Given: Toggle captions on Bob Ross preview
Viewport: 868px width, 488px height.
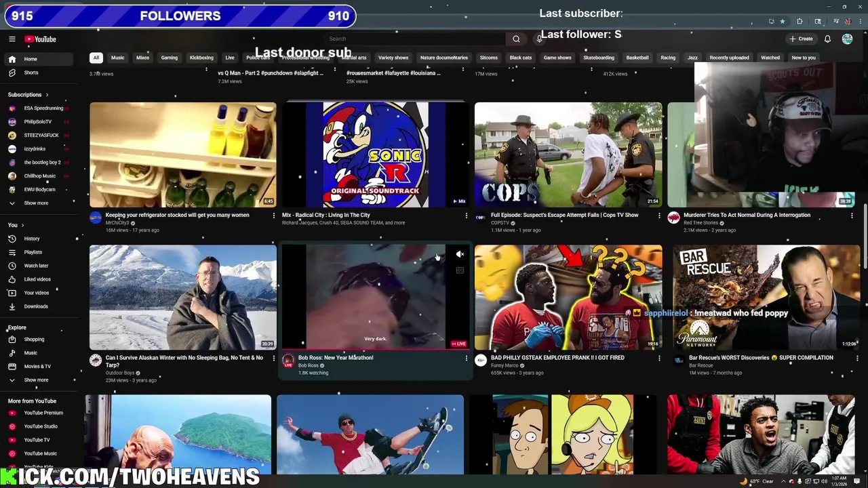Looking at the screenshot, I should [x=460, y=270].
